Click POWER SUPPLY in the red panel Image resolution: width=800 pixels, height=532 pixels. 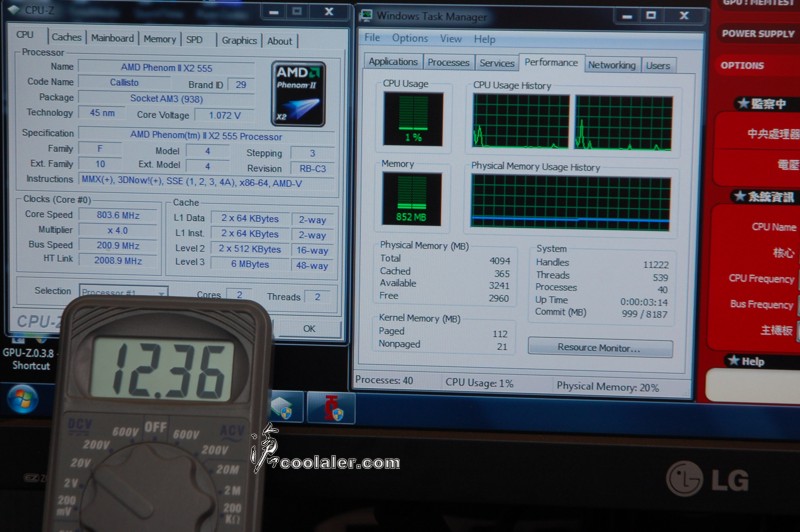tap(758, 34)
